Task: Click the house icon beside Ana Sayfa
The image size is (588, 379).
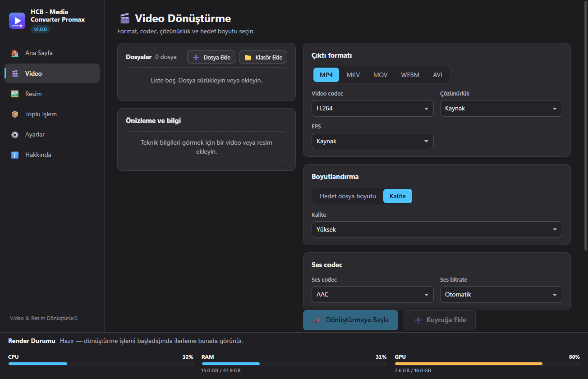Action: (x=15, y=53)
